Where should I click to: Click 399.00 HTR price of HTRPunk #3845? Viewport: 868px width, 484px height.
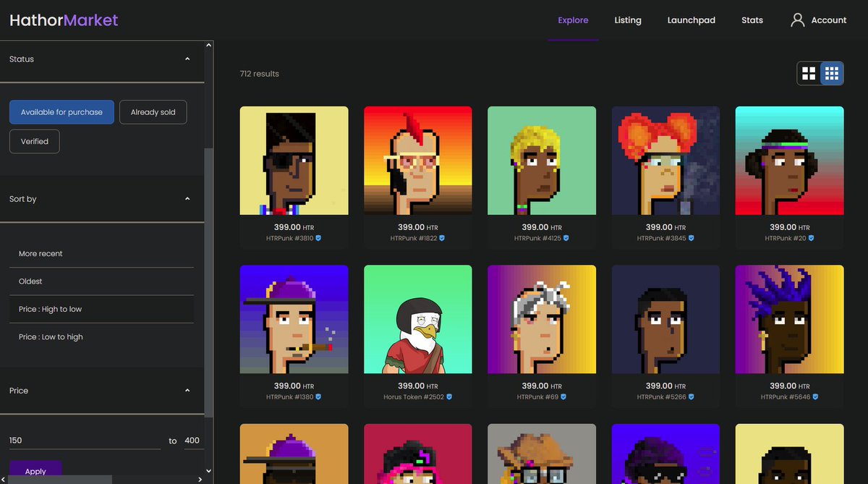665,227
